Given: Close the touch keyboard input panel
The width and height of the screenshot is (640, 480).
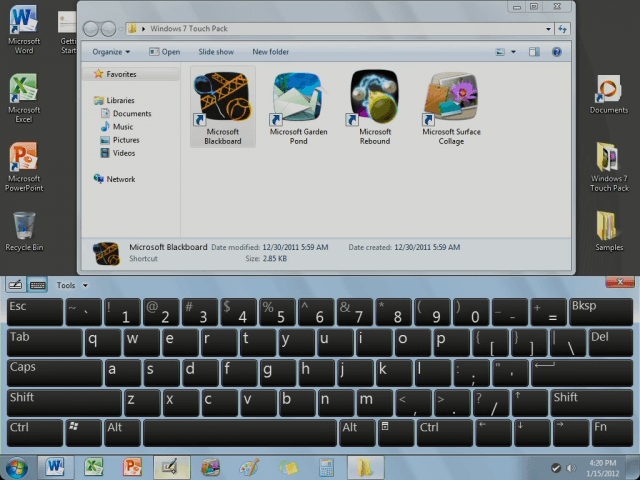Looking at the screenshot, I should (x=620, y=282).
